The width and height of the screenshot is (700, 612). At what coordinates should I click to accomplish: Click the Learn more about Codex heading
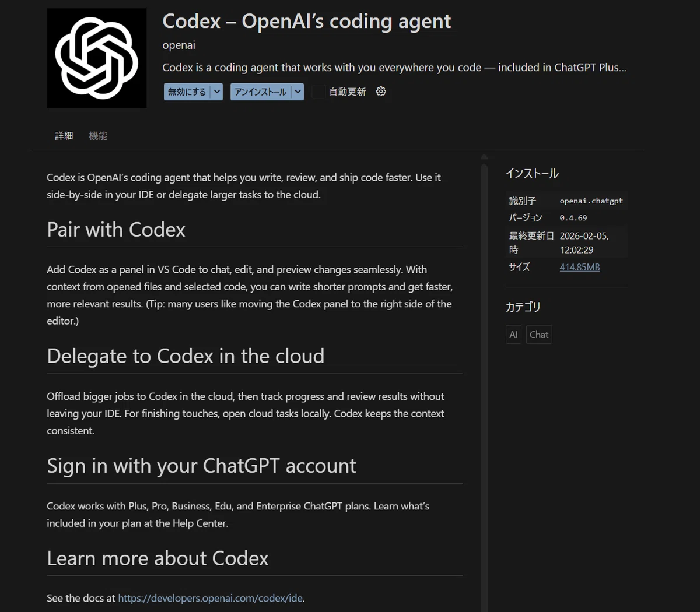coord(157,558)
